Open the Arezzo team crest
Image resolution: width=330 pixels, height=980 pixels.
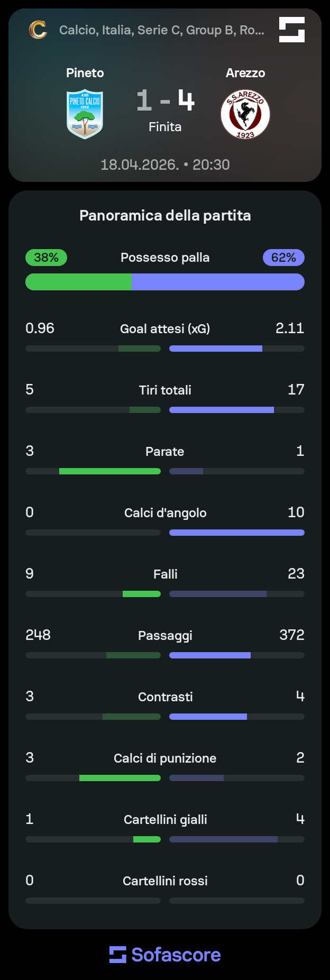[245, 114]
